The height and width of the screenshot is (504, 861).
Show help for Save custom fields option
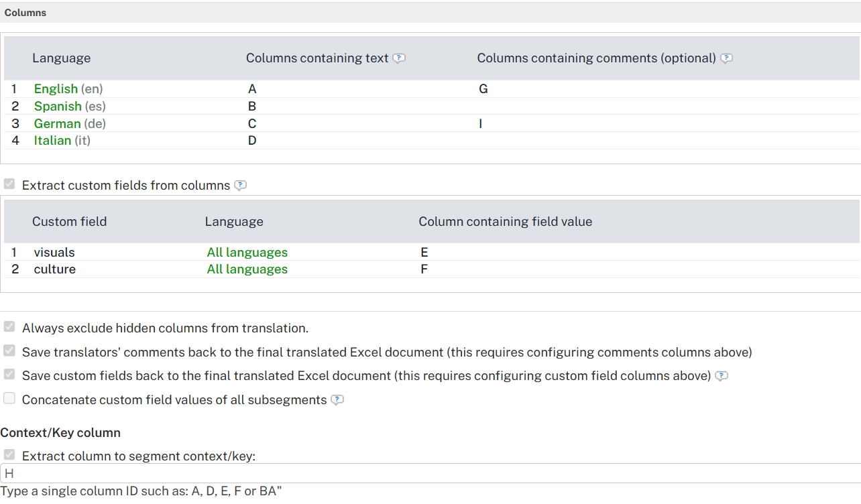tap(722, 376)
